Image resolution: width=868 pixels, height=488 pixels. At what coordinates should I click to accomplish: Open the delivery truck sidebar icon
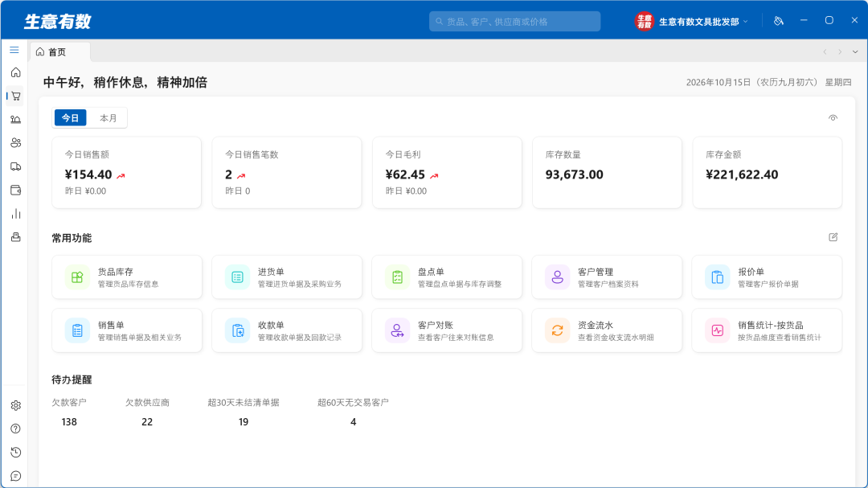[15, 166]
